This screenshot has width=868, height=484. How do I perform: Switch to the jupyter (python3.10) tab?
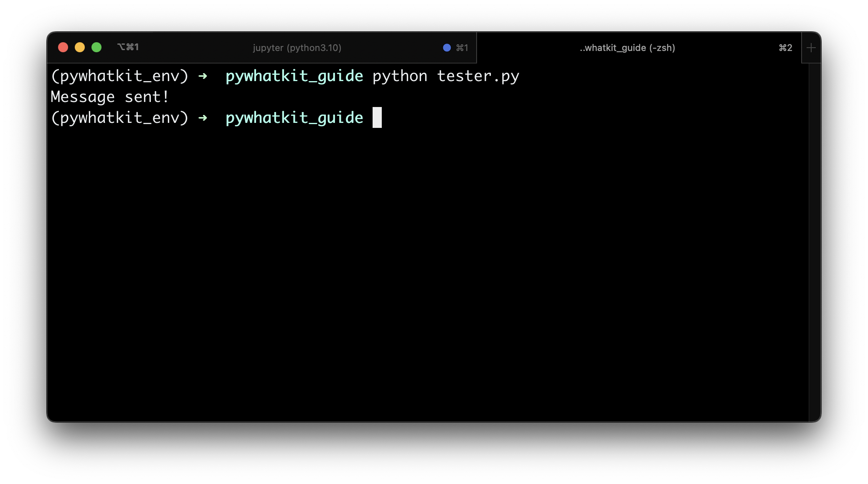[x=297, y=48]
